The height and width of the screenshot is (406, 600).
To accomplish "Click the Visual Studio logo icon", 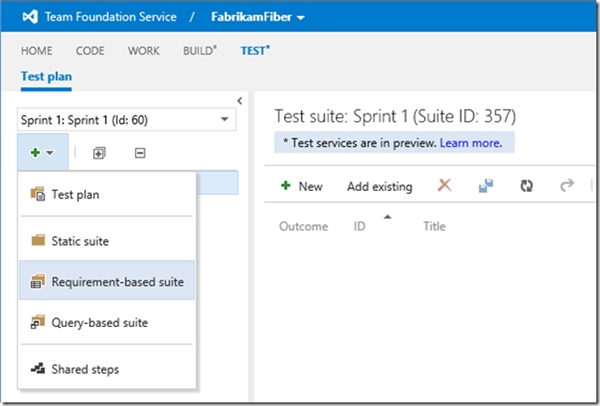I will coord(30,17).
